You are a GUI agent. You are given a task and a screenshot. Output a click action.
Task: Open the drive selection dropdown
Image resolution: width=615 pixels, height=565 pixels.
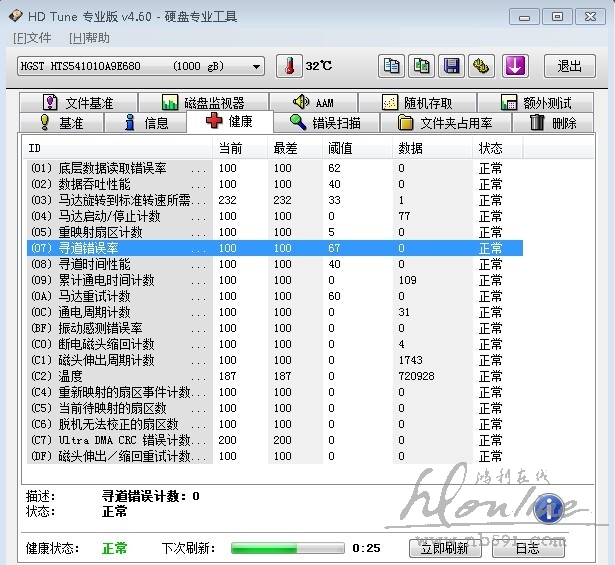[x=141, y=66]
